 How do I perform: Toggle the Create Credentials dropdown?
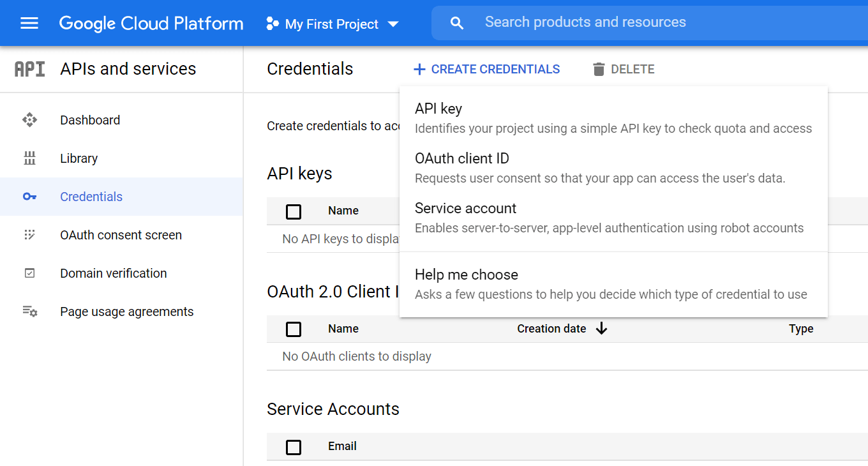pyautogui.click(x=486, y=69)
